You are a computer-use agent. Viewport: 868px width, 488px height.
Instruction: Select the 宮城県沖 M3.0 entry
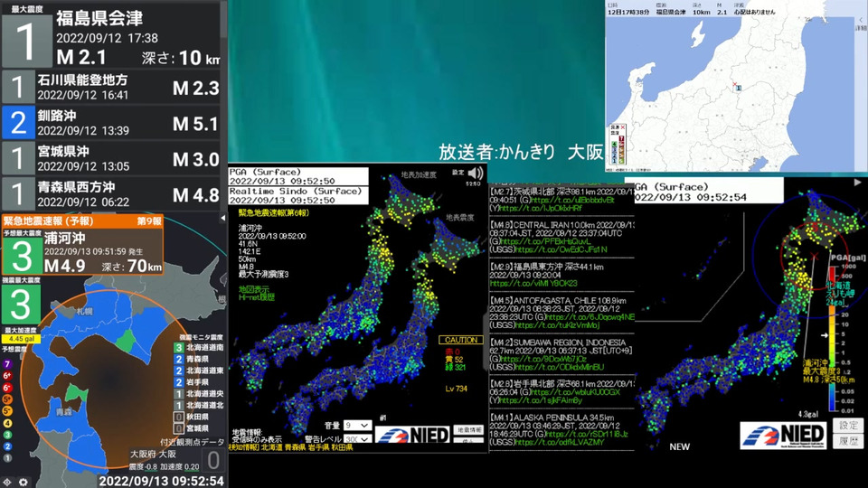(x=111, y=158)
